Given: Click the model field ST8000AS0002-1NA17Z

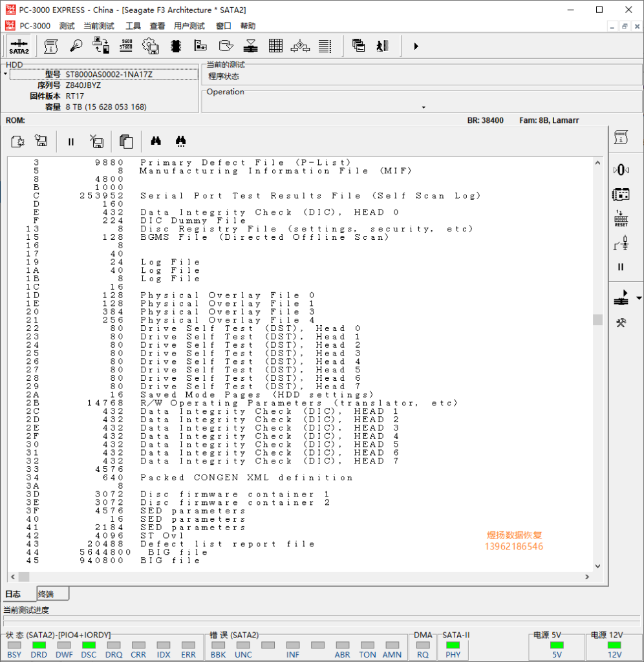Looking at the screenshot, I should 104,74.
